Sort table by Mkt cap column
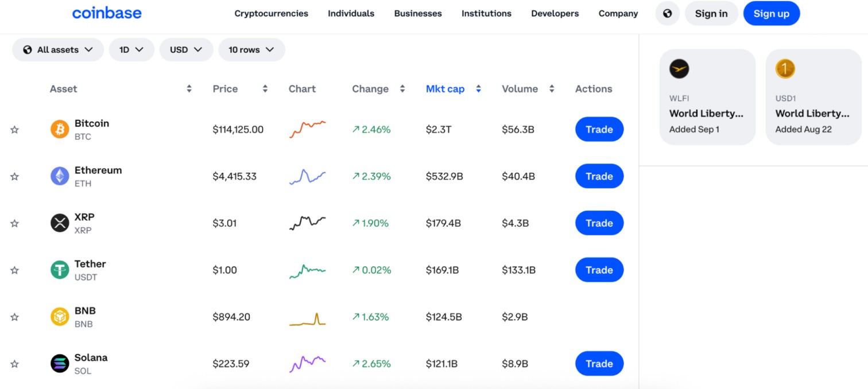Image resolution: width=868 pixels, height=389 pixels. pyautogui.click(x=445, y=88)
